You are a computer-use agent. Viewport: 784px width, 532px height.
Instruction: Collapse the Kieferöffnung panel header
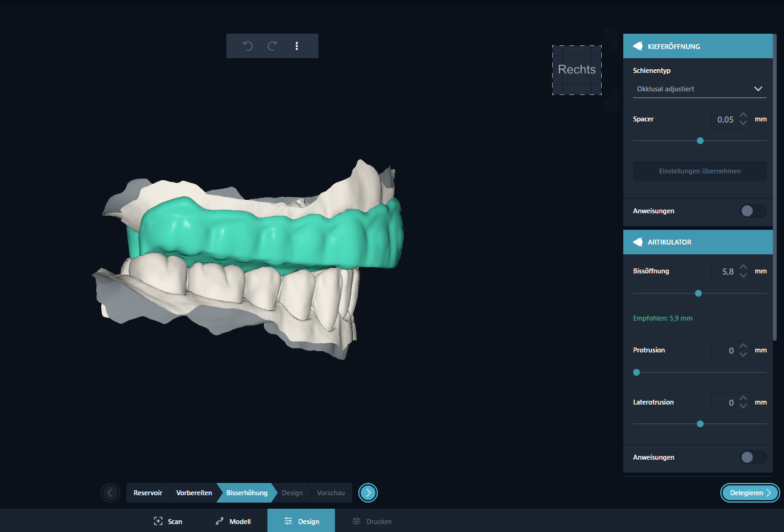coord(698,46)
